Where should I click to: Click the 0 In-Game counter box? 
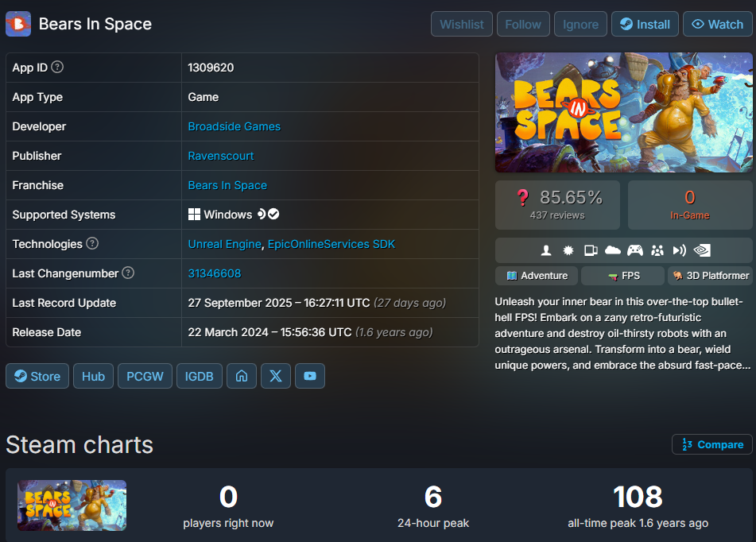point(690,205)
